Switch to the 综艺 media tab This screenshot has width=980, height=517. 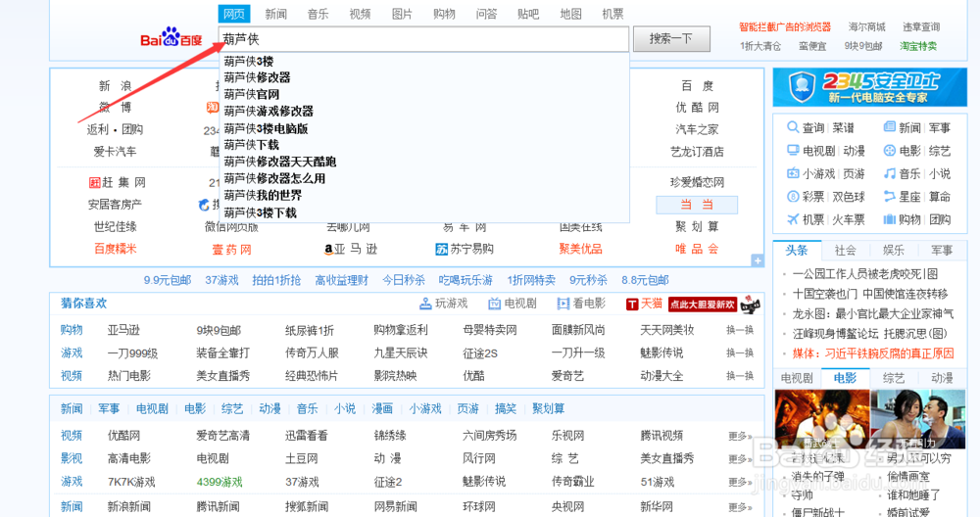point(894,378)
